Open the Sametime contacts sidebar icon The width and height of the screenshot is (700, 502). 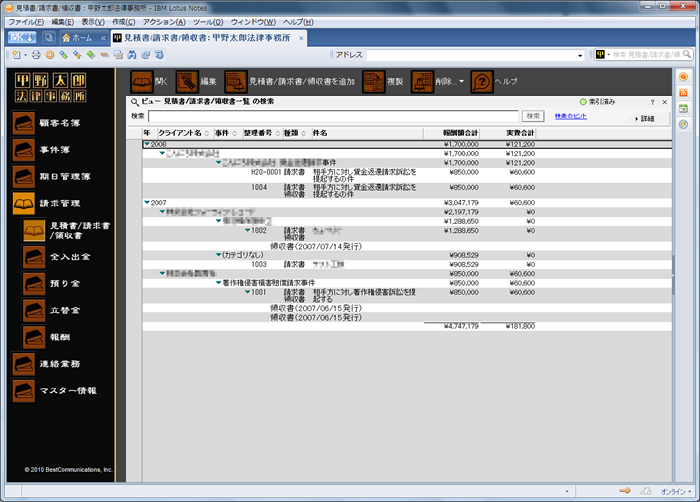(683, 77)
